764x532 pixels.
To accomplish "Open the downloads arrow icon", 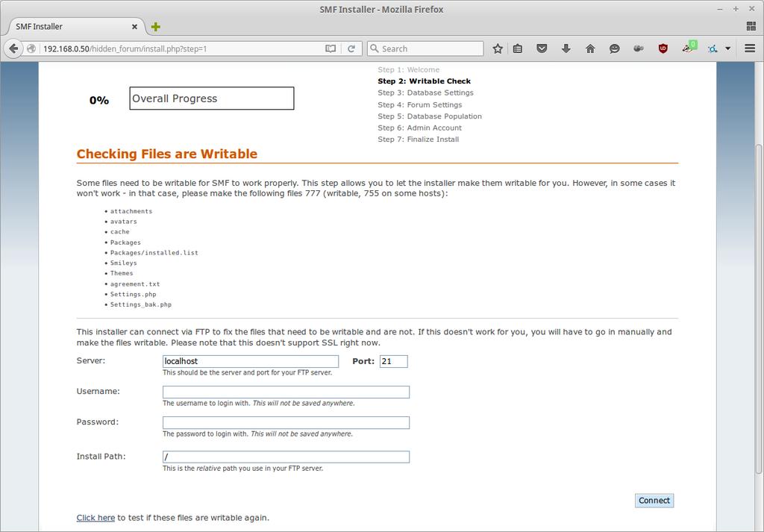I will point(566,48).
